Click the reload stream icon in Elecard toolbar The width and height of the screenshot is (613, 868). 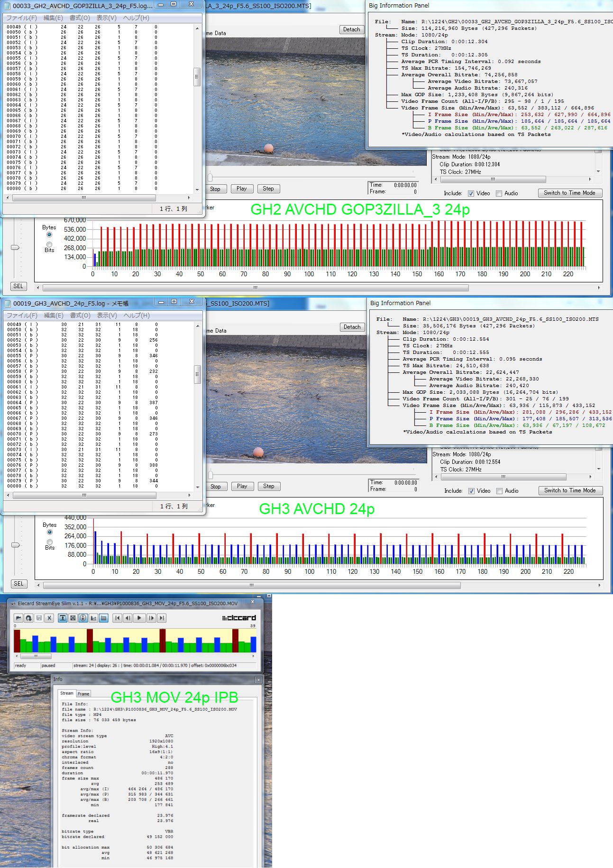(x=28, y=618)
